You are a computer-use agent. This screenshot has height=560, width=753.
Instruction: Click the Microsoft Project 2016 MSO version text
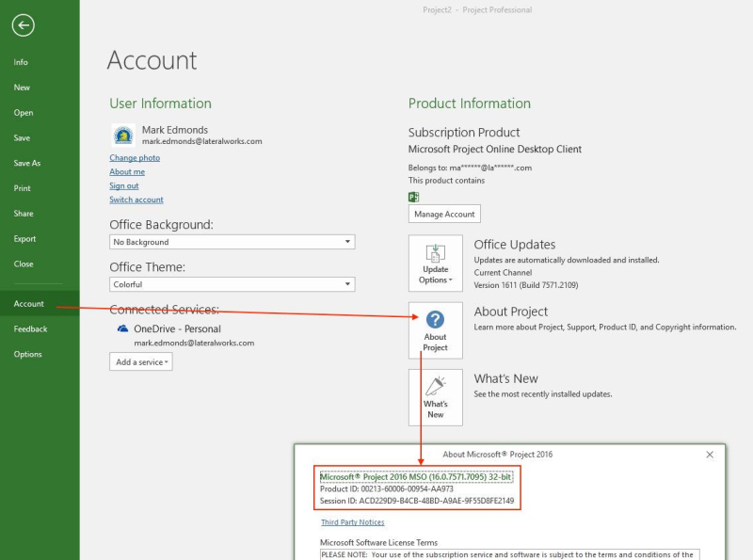click(x=416, y=477)
